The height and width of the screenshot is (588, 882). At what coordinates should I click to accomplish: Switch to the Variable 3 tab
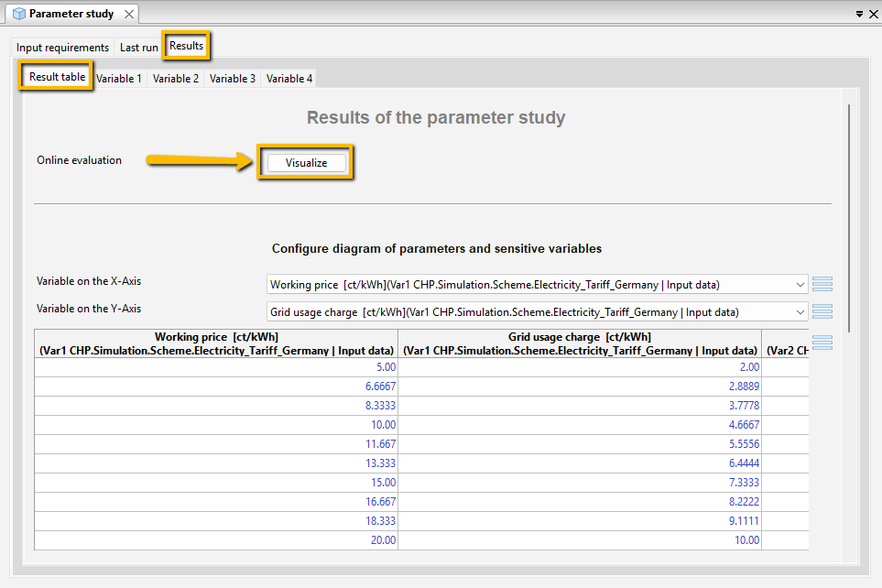pyautogui.click(x=233, y=79)
